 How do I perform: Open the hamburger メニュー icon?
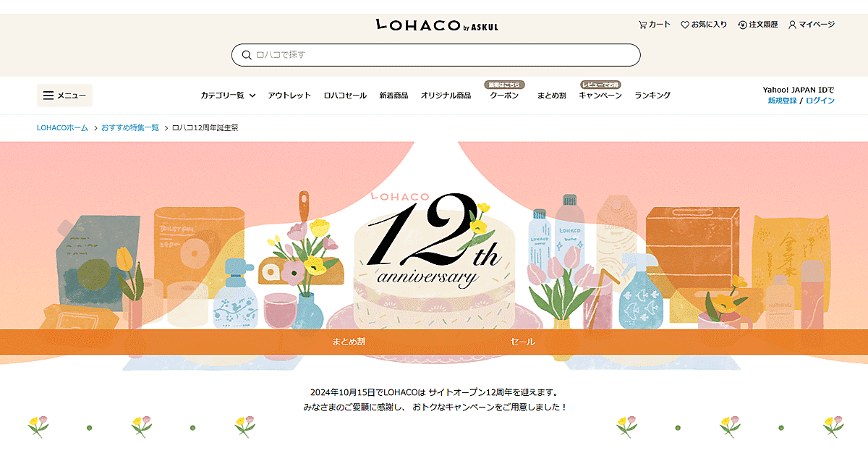(x=48, y=96)
